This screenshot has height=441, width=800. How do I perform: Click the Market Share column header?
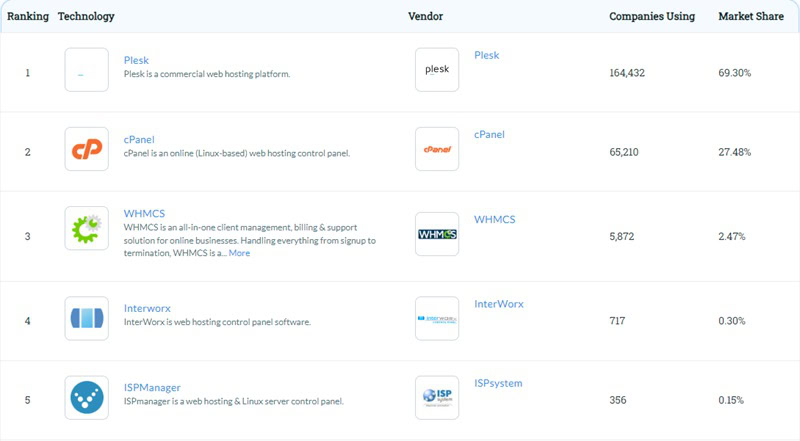(x=751, y=16)
